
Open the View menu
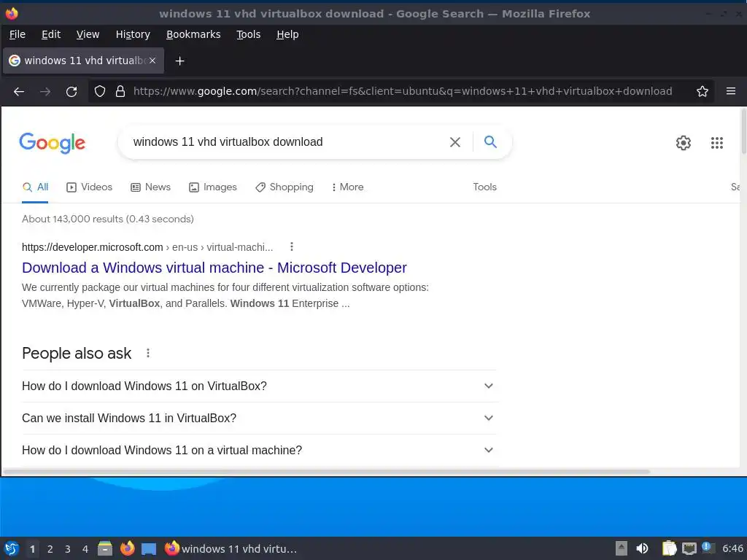point(88,34)
